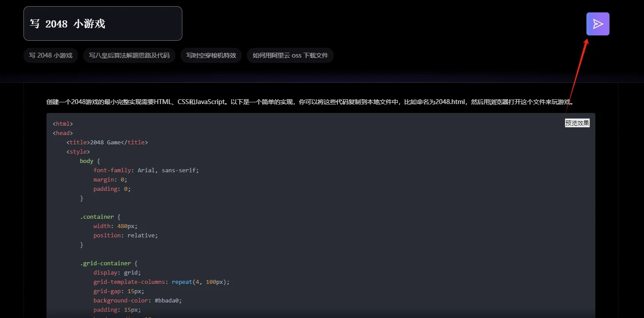Choose the 写八皇后算法解题思路及代码 suggestion
644x318 pixels.
tap(129, 55)
